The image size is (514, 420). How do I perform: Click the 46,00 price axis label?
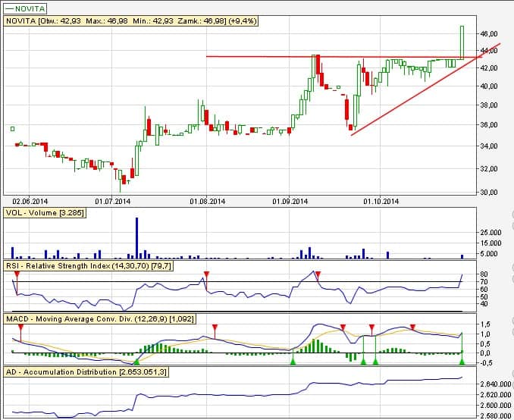coord(488,34)
